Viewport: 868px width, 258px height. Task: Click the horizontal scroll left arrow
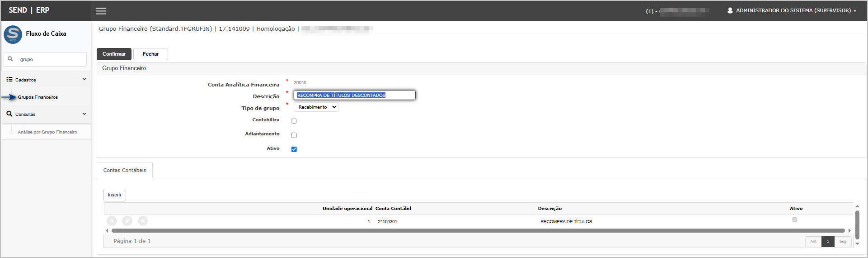click(107, 230)
